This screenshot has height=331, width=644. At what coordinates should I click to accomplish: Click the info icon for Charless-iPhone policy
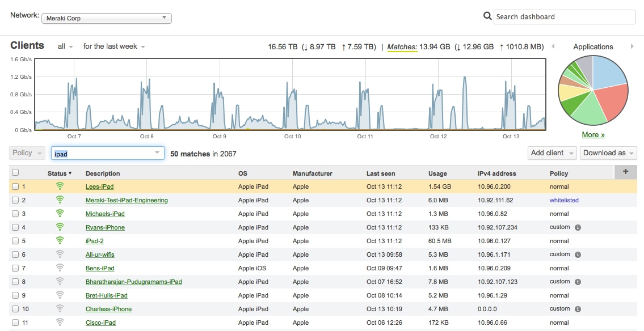[x=578, y=309]
